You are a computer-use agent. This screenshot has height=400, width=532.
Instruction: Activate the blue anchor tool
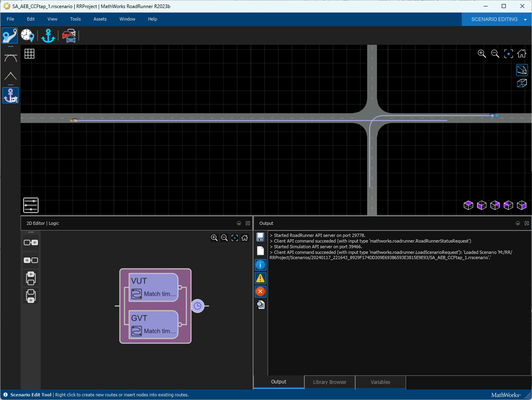[x=48, y=36]
